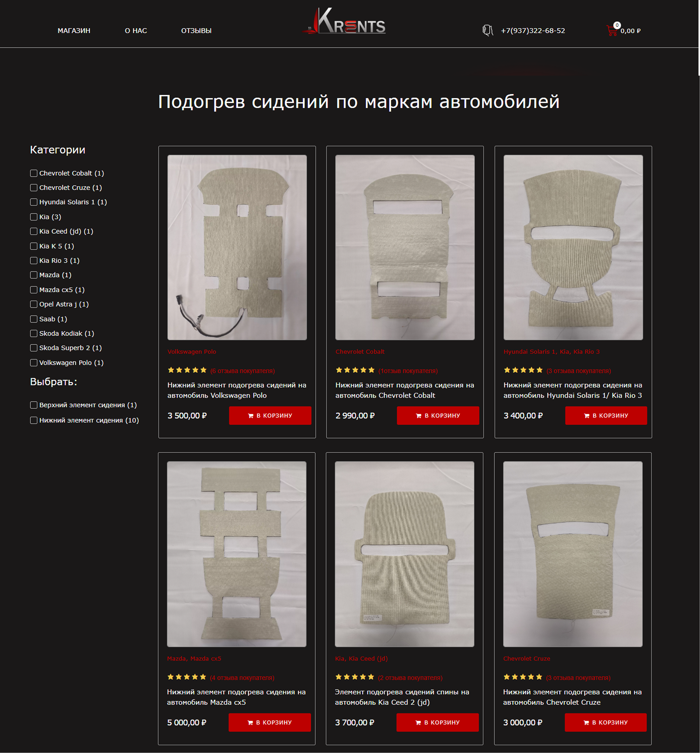The image size is (700, 753).
Task: Click star rating of Chevrolet Cruze product
Action: click(x=523, y=677)
